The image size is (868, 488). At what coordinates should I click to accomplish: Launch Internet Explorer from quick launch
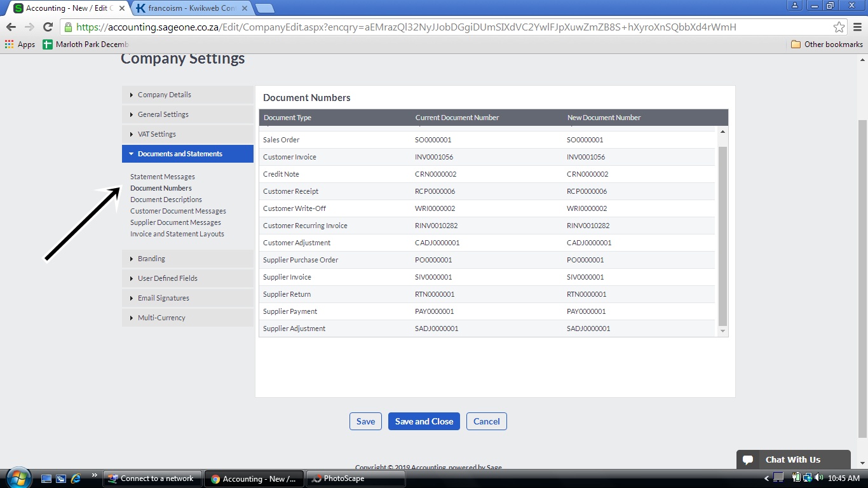(76, 478)
